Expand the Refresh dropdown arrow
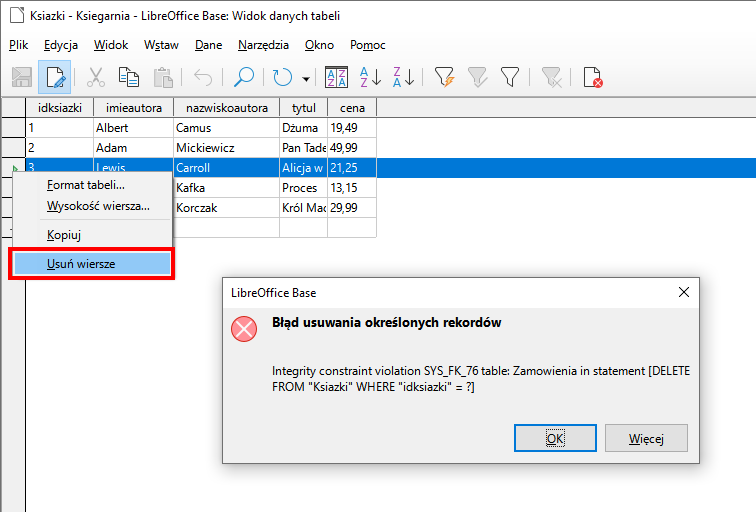The width and height of the screenshot is (756, 512). (x=306, y=79)
